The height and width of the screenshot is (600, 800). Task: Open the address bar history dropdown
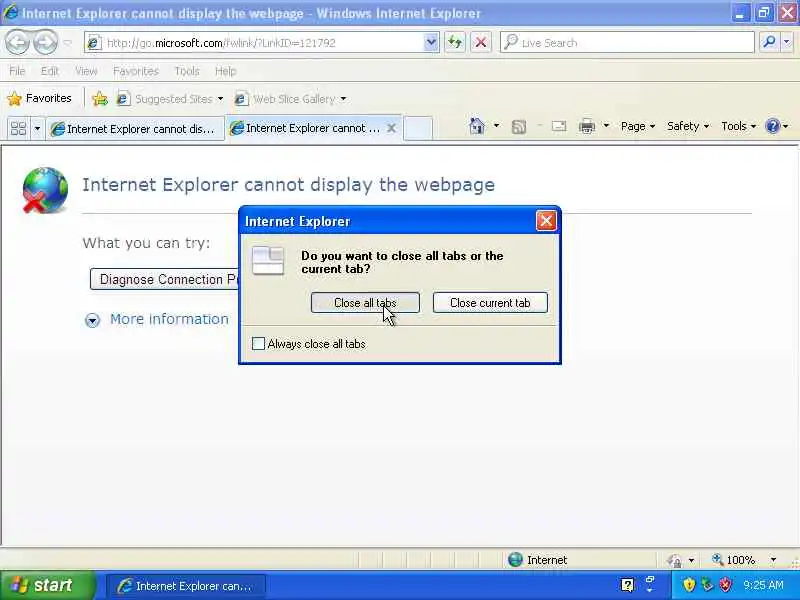tap(431, 42)
